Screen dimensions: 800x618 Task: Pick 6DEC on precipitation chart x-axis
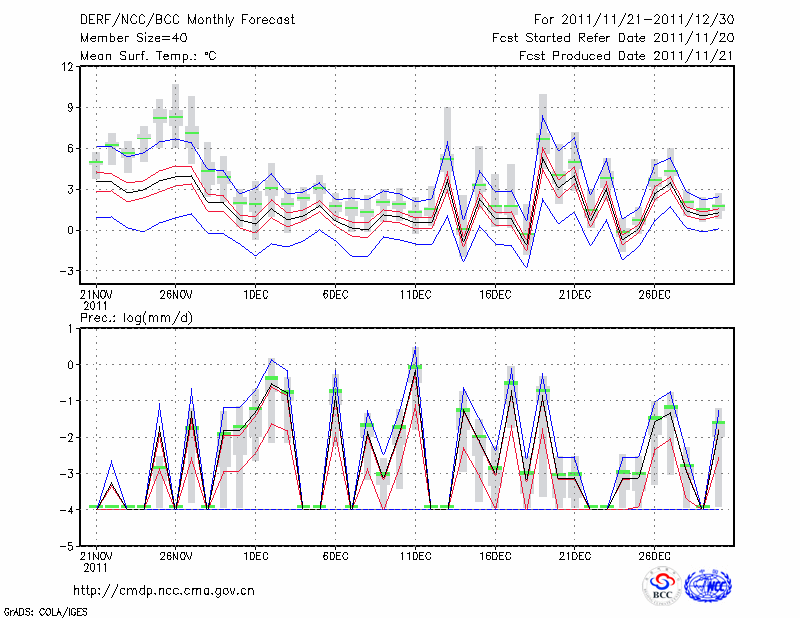coord(335,556)
